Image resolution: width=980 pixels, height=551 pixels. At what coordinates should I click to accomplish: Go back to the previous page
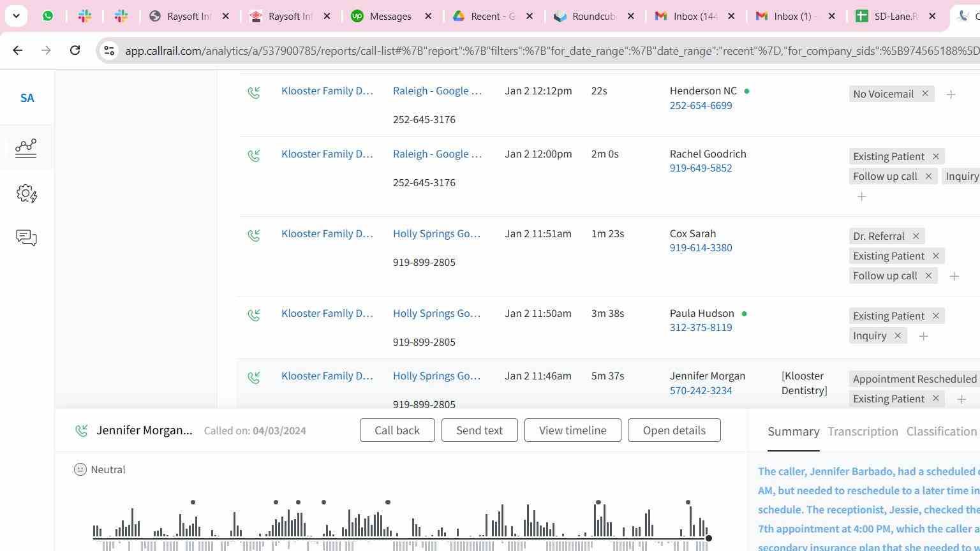click(x=18, y=50)
